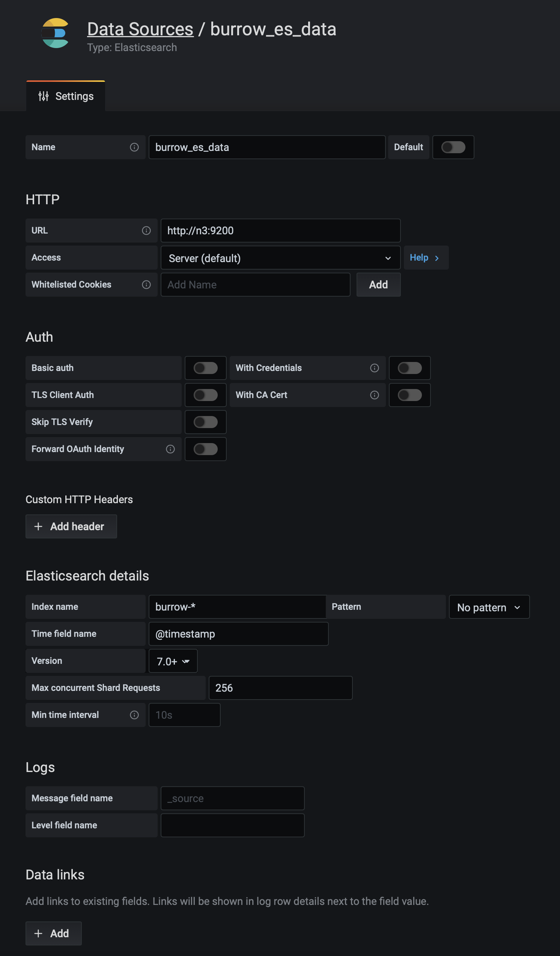Image resolution: width=560 pixels, height=956 pixels.
Task: Click the Add header button
Action: click(71, 526)
